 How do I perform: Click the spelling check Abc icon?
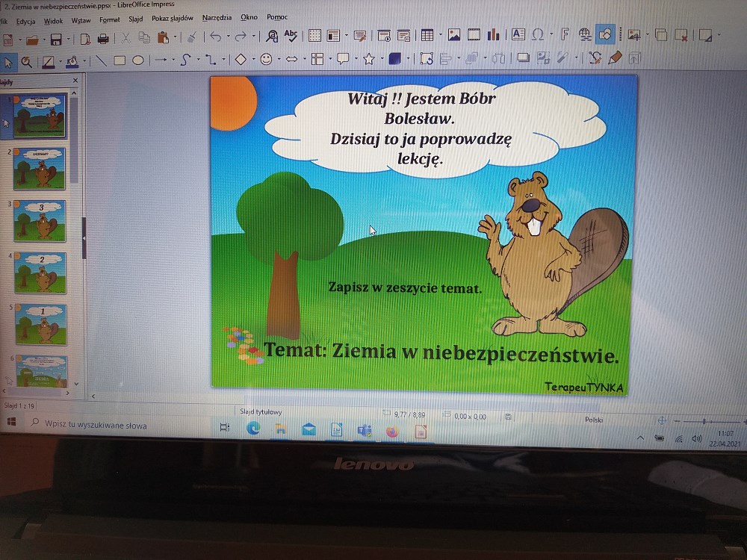(291, 35)
